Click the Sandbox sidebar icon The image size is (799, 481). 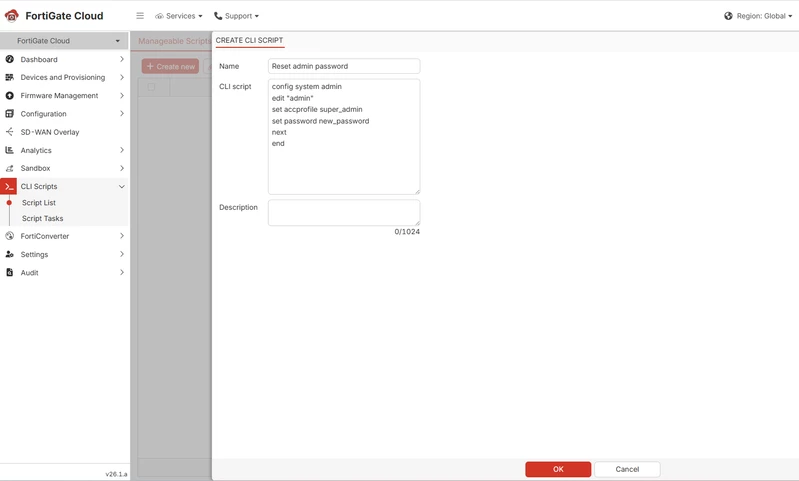pos(9,168)
